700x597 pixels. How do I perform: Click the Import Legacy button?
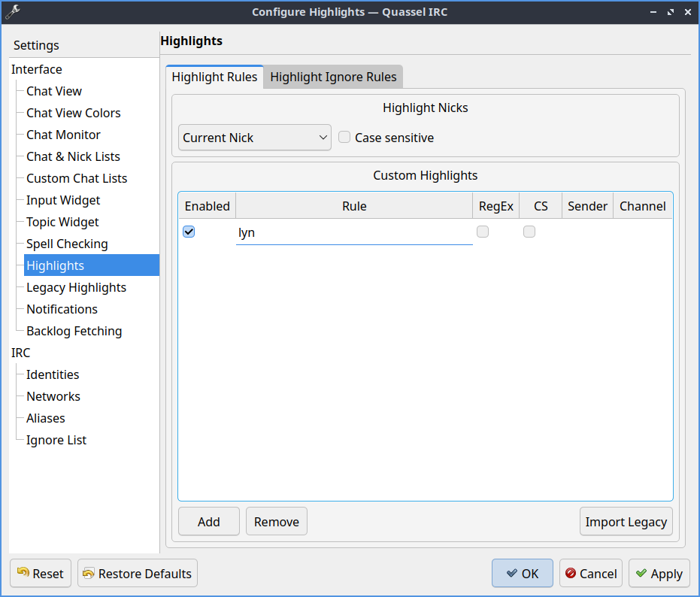tap(626, 522)
